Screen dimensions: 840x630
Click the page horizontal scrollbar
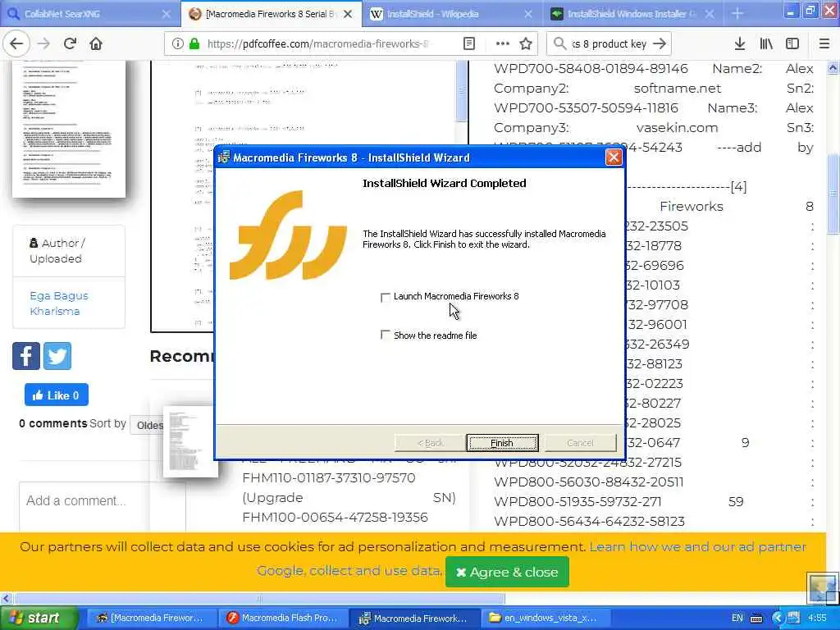pyautogui.click(x=258, y=598)
